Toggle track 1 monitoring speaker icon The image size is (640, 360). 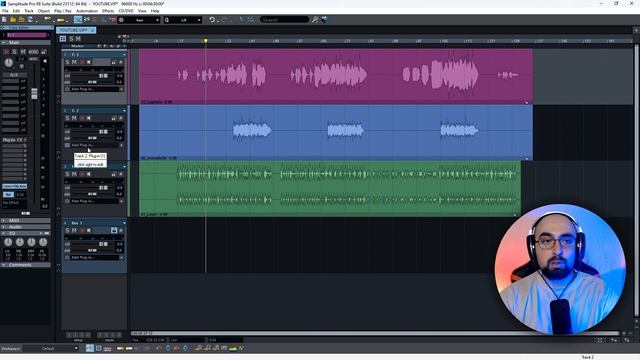89,62
